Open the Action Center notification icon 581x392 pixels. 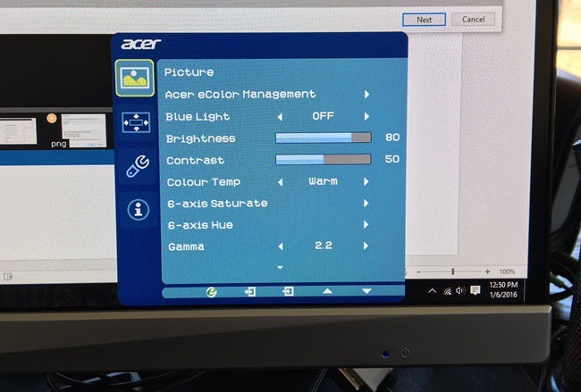click(475, 290)
